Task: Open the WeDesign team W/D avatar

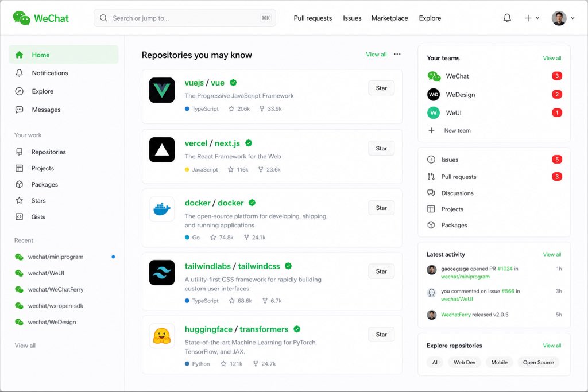Action: click(434, 95)
